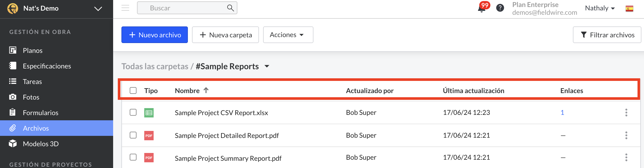Screen dimensions: 644x168
Task: Check the Sample Project Detailed Report.pdf checkbox
Action: coord(133,135)
